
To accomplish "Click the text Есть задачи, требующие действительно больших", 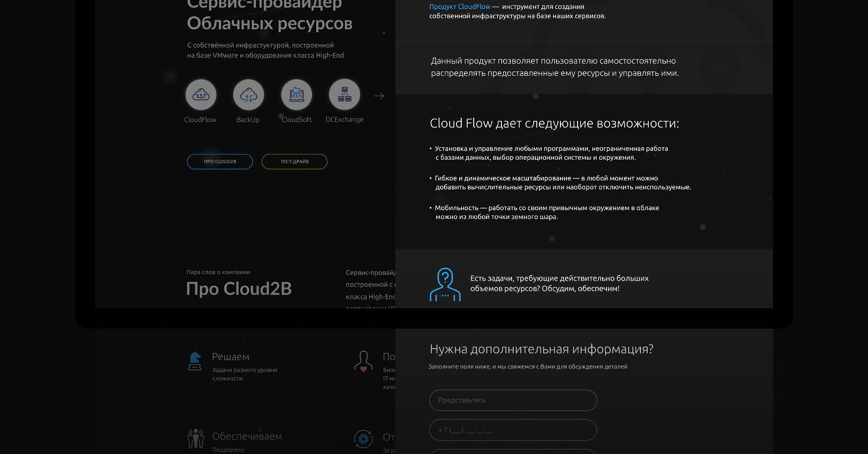I will [x=560, y=279].
